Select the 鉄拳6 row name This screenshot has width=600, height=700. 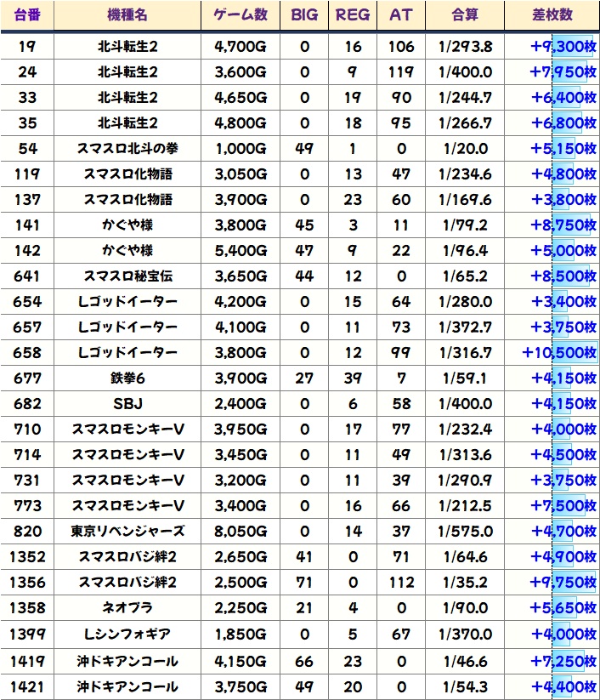[x=127, y=378]
